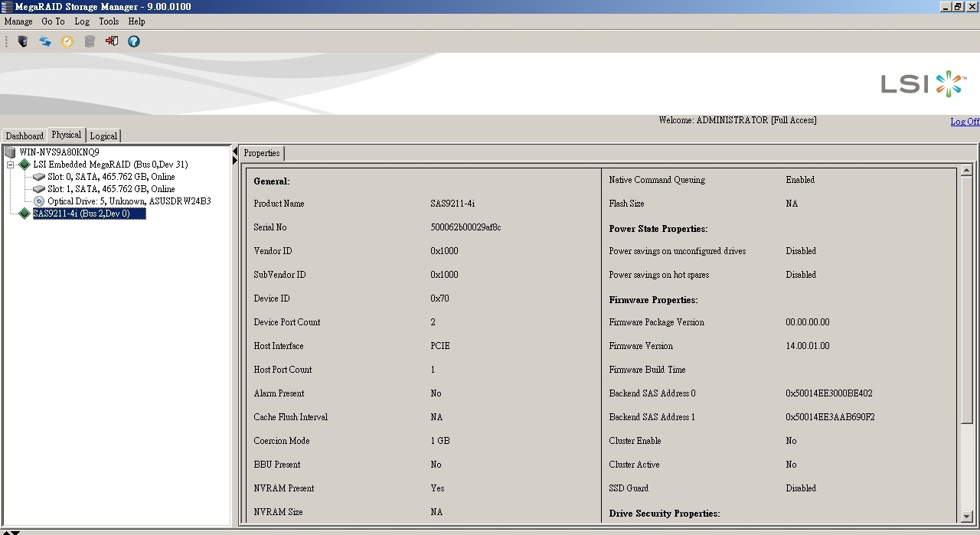Select Optical Drive: 5, ASUSDRW24B3

pyautogui.click(x=129, y=201)
